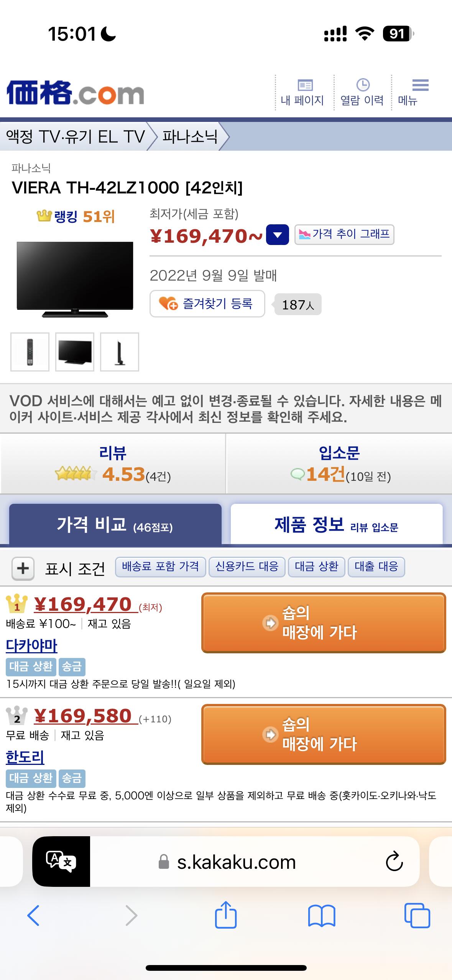The height and width of the screenshot is (980, 452).
Task: Open the 열람 이력 viewing history
Action: (x=362, y=92)
